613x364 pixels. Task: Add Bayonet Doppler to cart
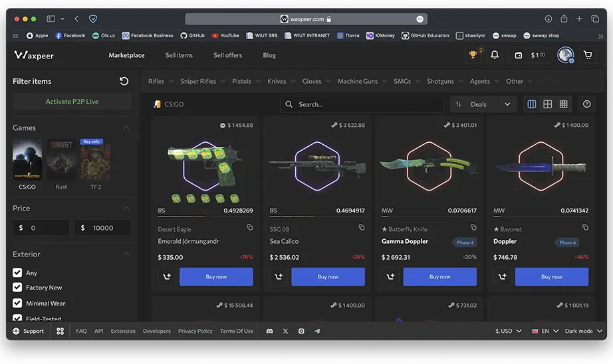click(x=503, y=276)
